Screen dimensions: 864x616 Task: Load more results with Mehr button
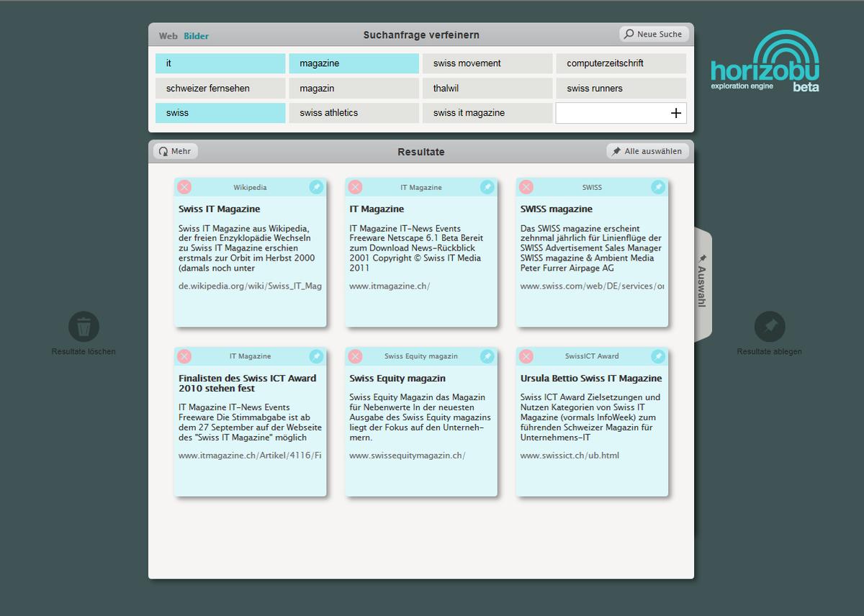point(175,151)
